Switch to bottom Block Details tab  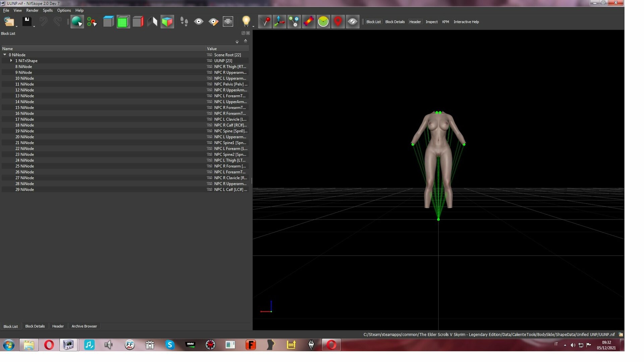tap(35, 326)
